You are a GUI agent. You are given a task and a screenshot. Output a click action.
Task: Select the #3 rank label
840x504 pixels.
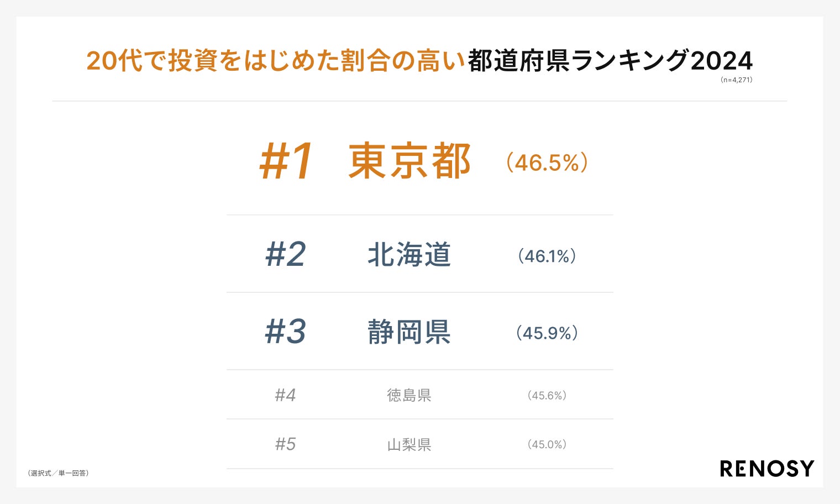tap(285, 332)
